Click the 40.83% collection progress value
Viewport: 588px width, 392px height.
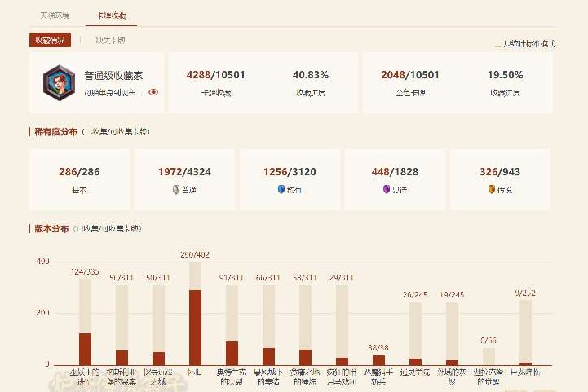click(311, 75)
